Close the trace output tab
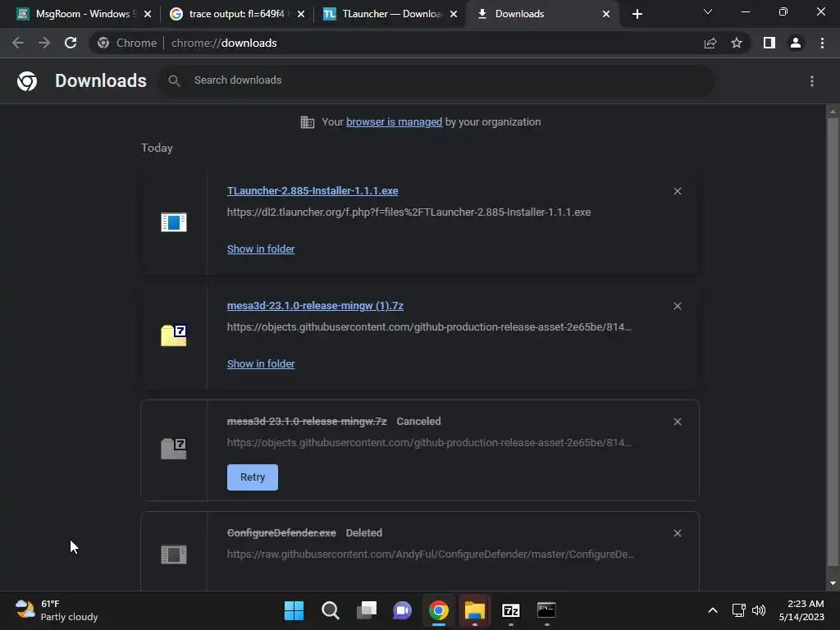Image resolution: width=840 pixels, height=630 pixels. point(301,14)
